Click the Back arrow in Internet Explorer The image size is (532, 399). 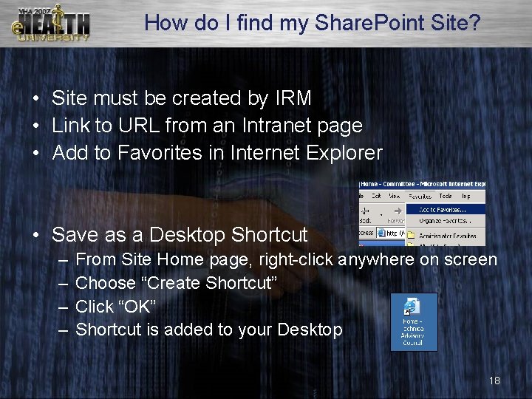tap(366, 211)
